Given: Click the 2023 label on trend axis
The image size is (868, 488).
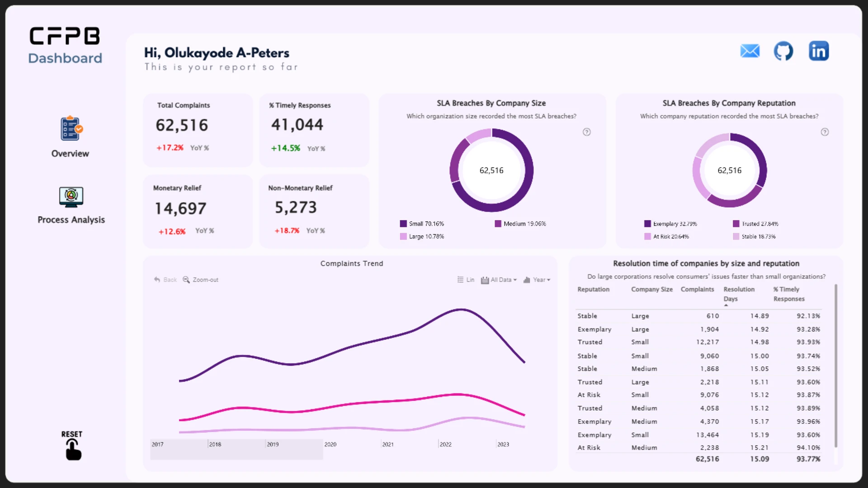Looking at the screenshot, I should tap(503, 445).
